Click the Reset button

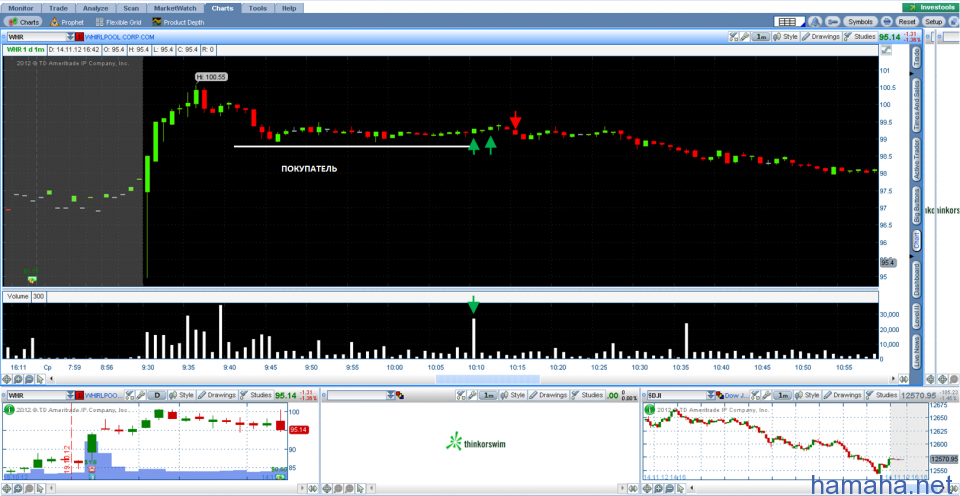pos(906,21)
